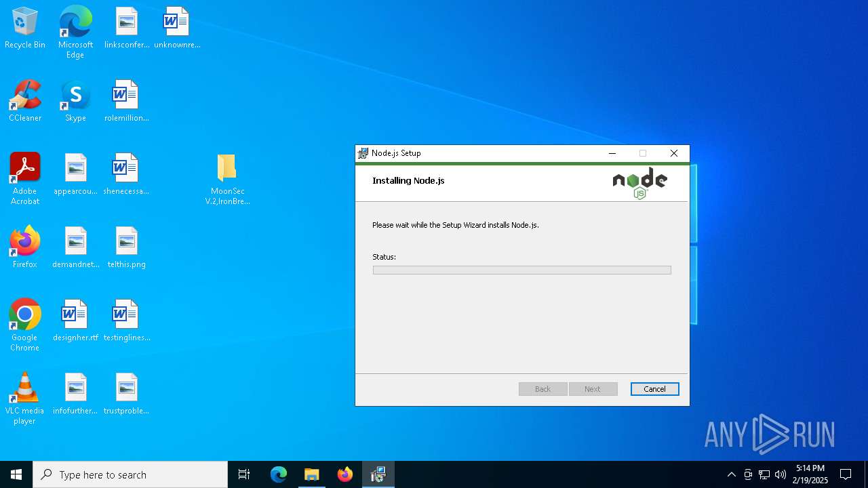Click the Node.js Setup title bar icon
The image size is (868, 488).
pyautogui.click(x=363, y=153)
